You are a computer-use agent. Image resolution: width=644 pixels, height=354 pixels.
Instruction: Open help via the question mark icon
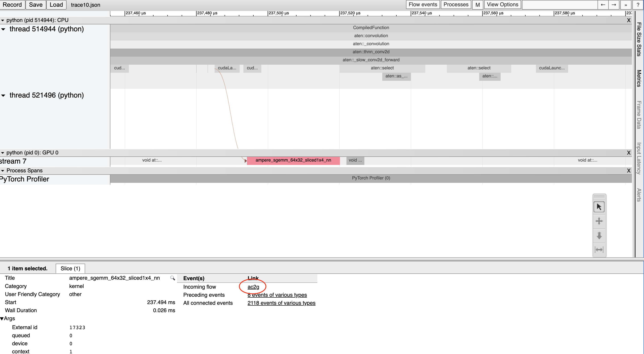(638, 5)
